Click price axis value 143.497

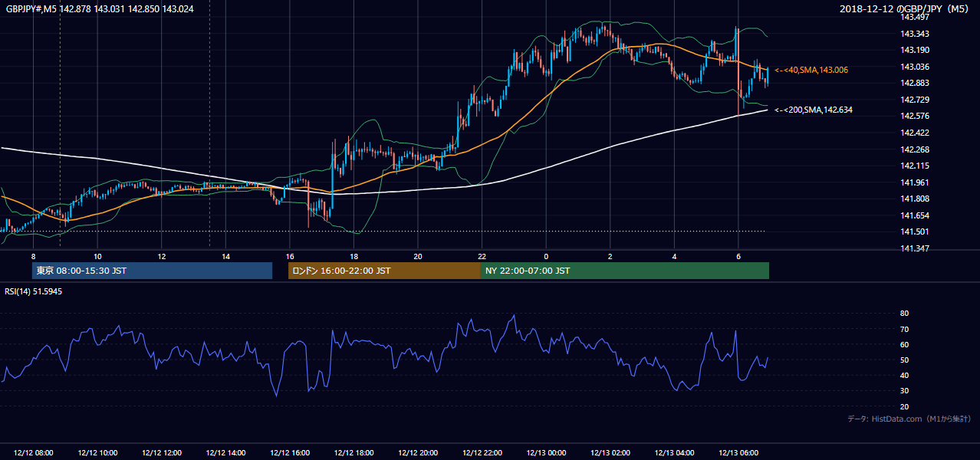[915, 17]
